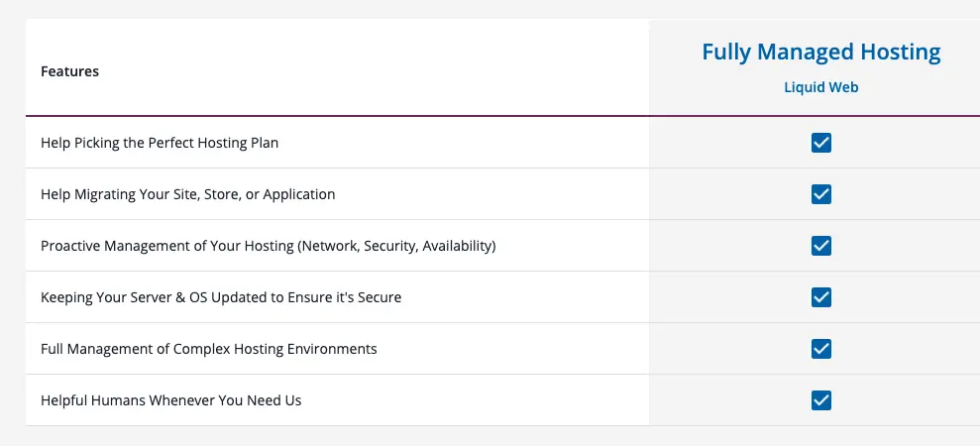Toggle the Keeping Your Server & OS Updated checkmark
980x446 pixels.
(821, 297)
